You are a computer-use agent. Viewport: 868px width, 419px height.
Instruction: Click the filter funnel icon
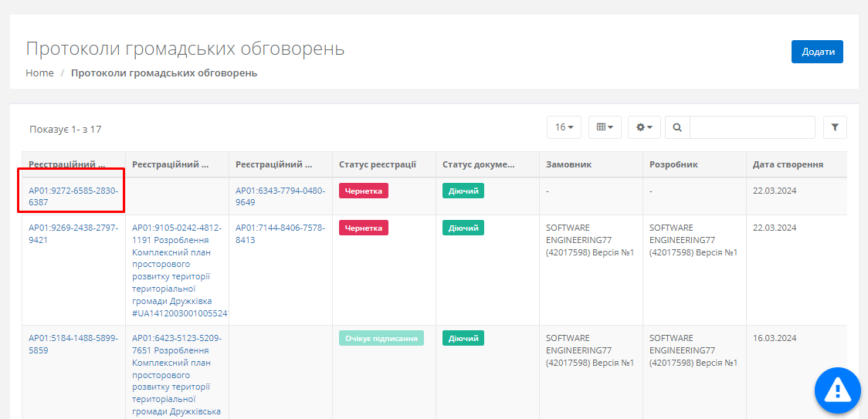click(x=835, y=127)
